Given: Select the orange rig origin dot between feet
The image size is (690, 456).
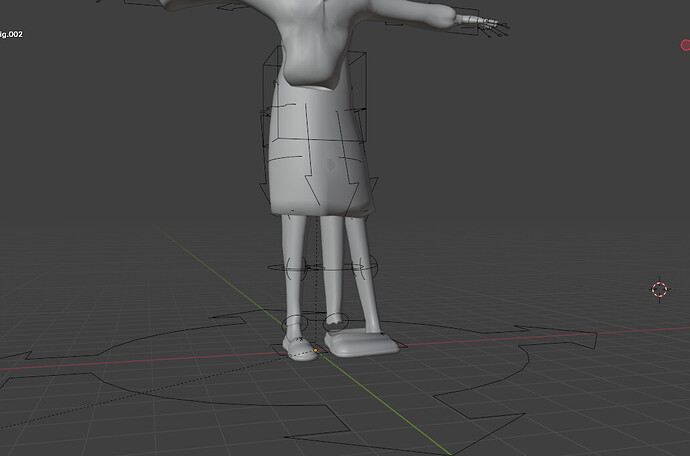Looking at the screenshot, I should coord(316,350).
